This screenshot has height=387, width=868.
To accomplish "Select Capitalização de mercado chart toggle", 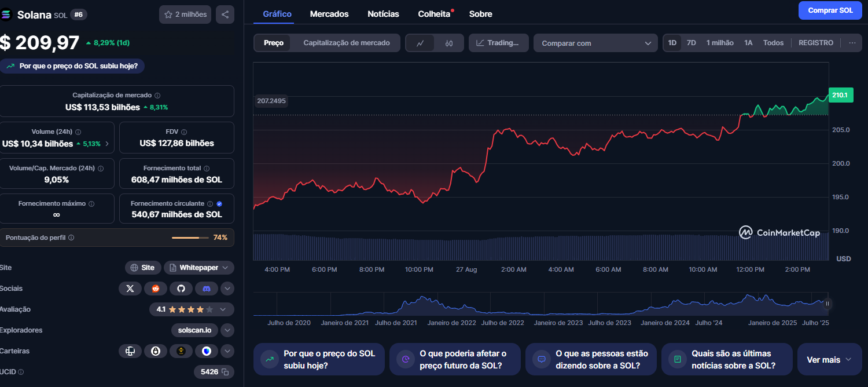I will [347, 43].
